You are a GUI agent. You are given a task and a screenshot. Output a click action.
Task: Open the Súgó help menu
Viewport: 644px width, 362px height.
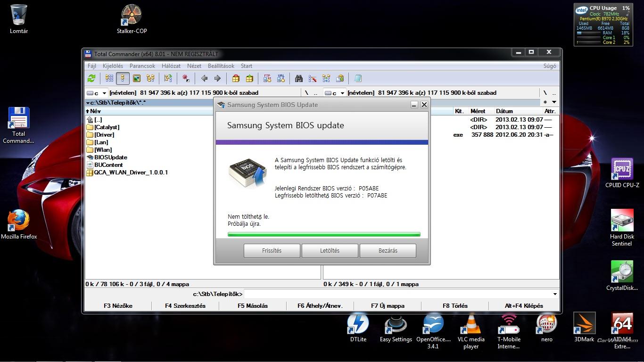pyautogui.click(x=550, y=66)
